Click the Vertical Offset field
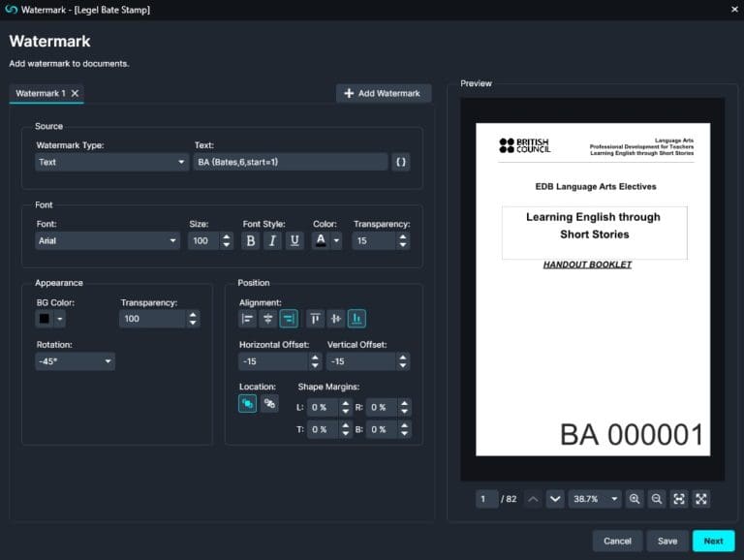 tap(361, 361)
